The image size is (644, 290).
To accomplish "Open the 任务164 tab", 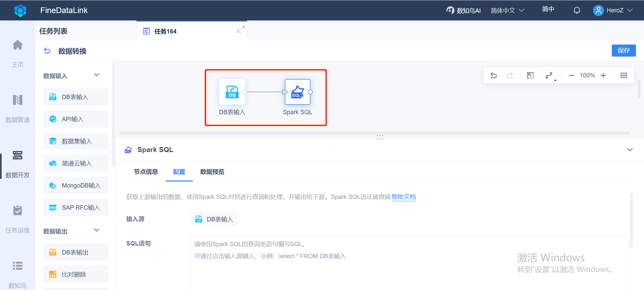I will click(192, 31).
